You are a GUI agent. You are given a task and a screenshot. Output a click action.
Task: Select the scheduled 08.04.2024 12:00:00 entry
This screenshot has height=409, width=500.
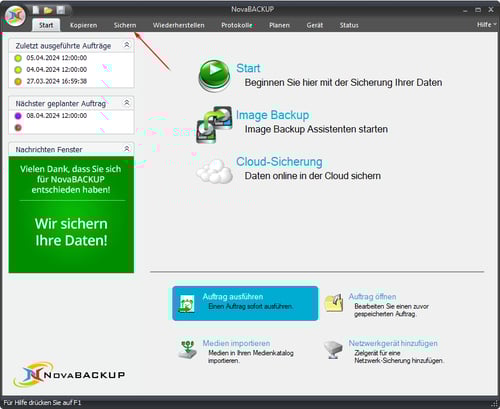pos(57,116)
